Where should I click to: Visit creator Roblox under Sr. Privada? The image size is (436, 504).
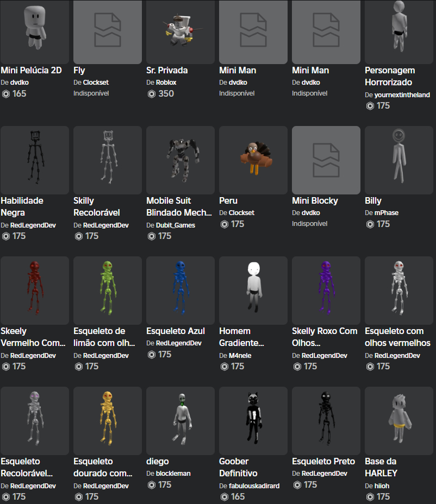point(166,83)
